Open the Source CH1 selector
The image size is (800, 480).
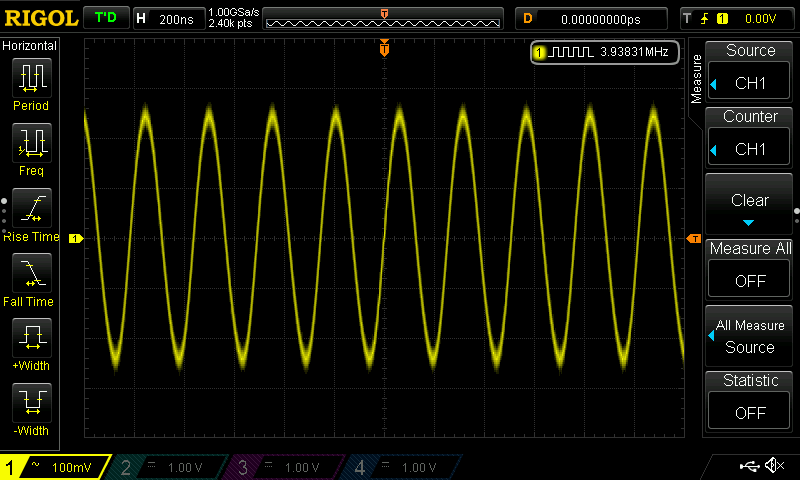750,68
